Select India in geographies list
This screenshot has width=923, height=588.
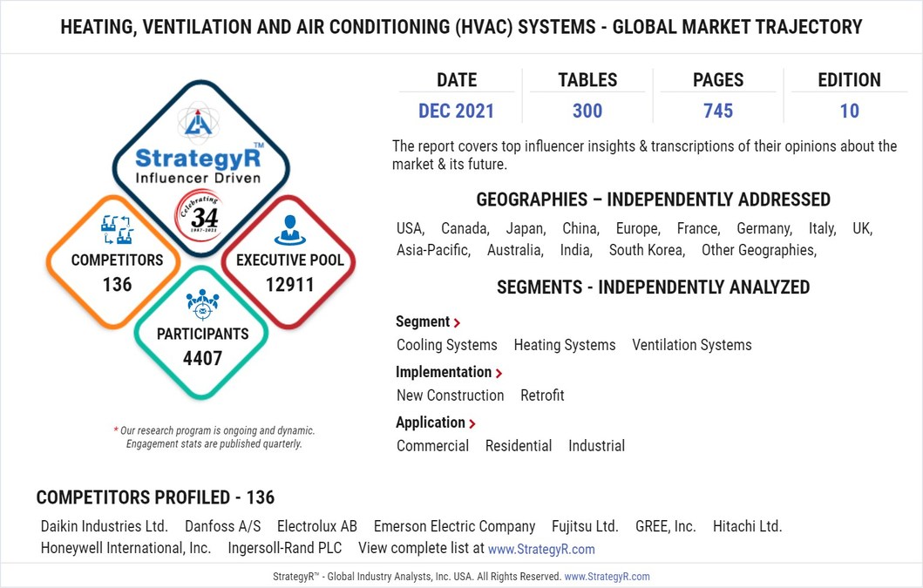(576, 250)
